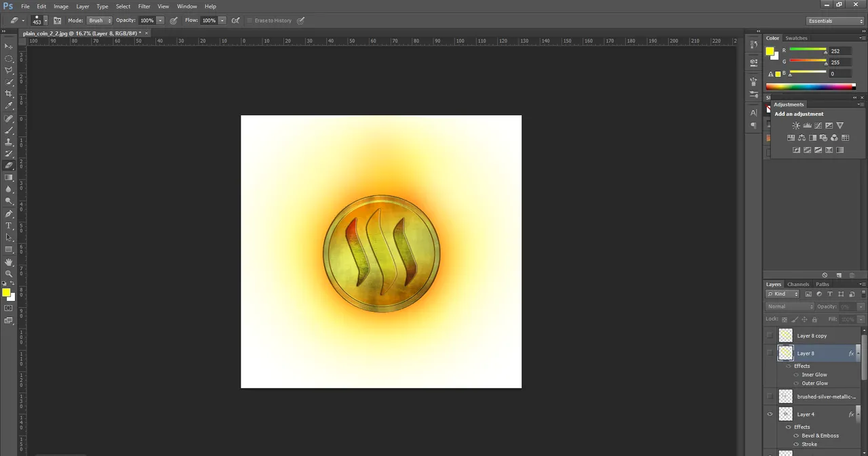
Task: Open the Layer menu
Action: click(83, 6)
